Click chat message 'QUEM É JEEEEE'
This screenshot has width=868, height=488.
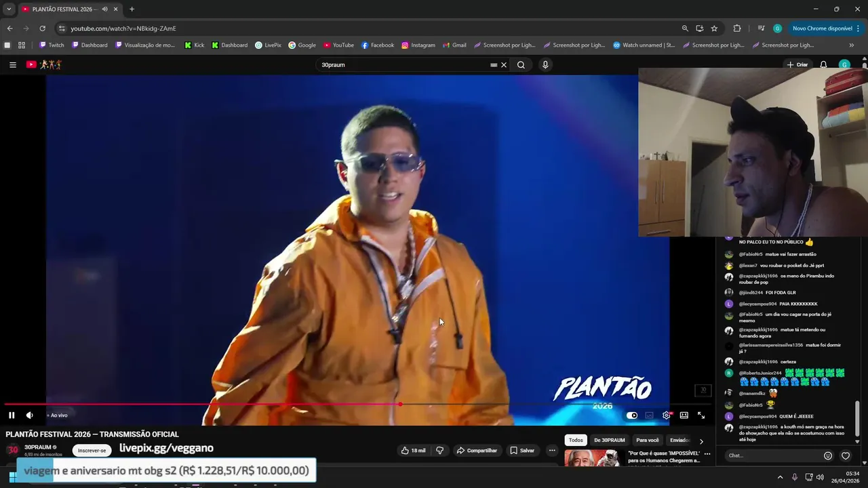pyautogui.click(x=796, y=417)
